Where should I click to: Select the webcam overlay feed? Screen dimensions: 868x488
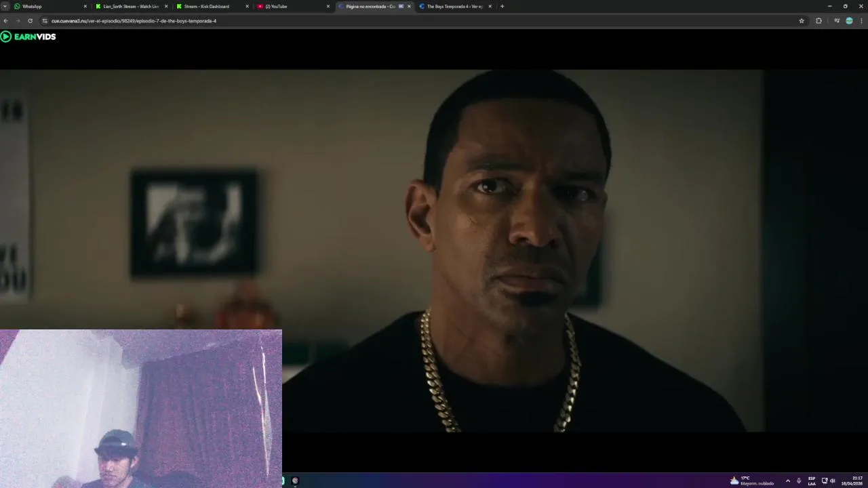pyautogui.click(x=141, y=409)
